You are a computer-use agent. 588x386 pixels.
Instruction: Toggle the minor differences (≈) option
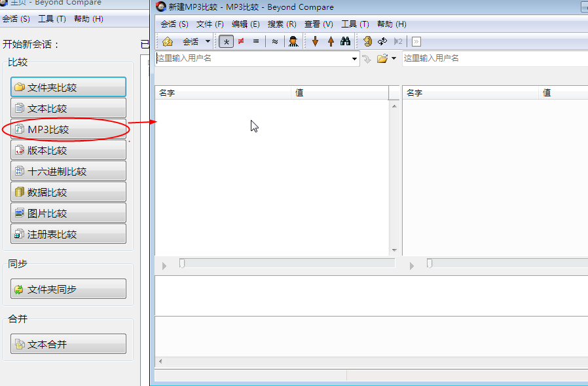click(275, 41)
